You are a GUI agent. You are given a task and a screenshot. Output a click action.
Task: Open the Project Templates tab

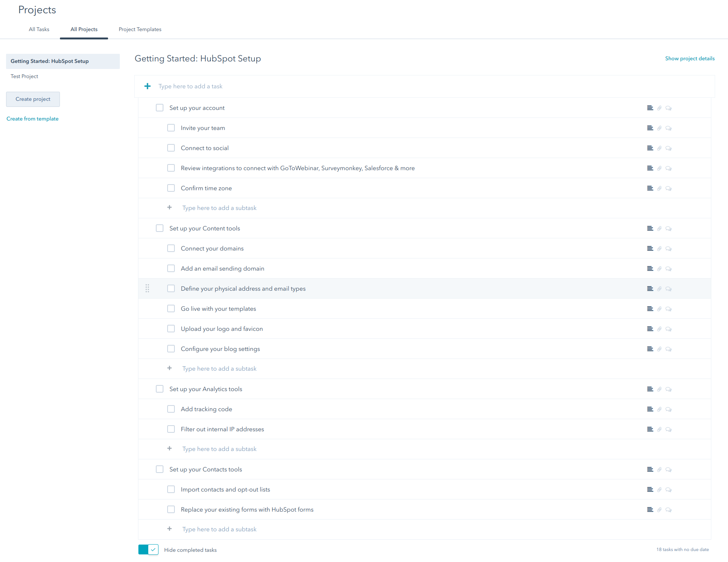[140, 29]
